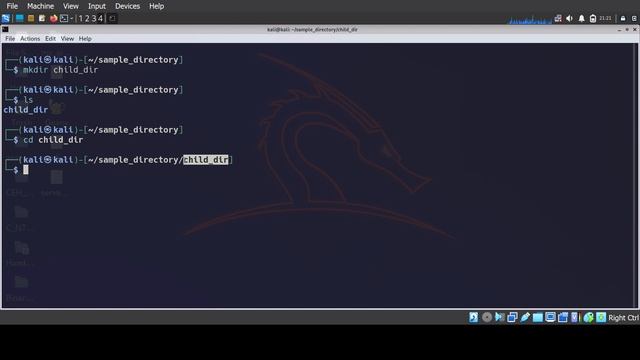The image size is (640, 360).
Task: Click the highlighted child_dir in the prompt path
Action: (206, 160)
